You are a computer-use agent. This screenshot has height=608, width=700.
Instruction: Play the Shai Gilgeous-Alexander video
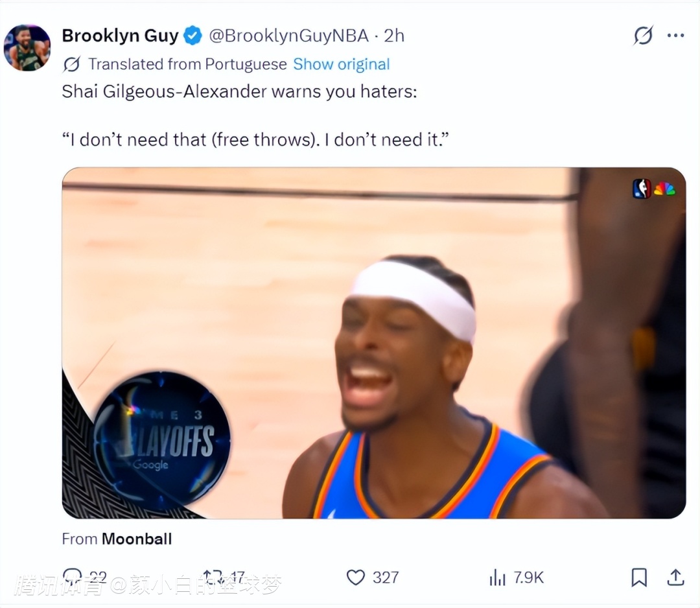click(374, 343)
